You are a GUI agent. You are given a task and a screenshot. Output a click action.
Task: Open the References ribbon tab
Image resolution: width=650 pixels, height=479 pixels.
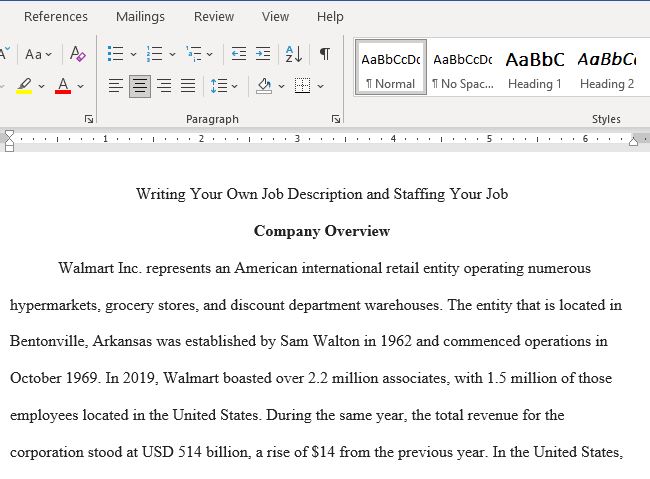point(56,17)
